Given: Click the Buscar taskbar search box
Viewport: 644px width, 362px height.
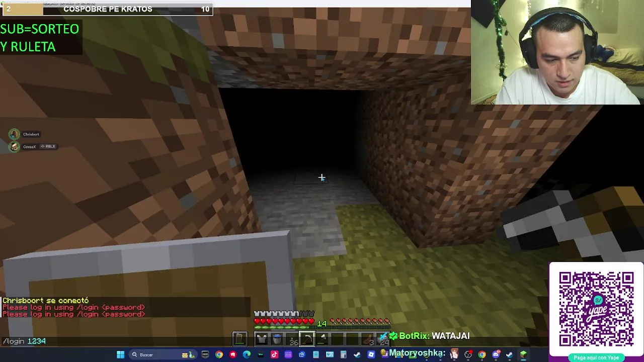Looking at the screenshot, I should pos(163,354).
